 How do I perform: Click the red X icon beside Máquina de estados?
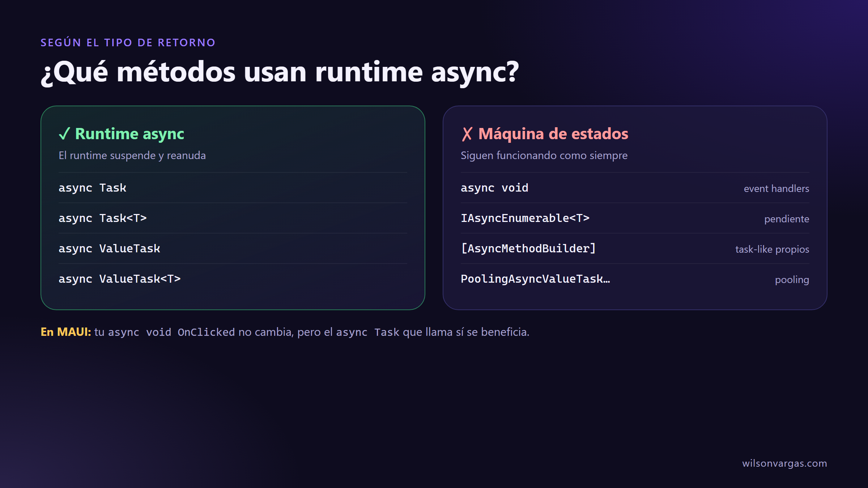click(467, 134)
